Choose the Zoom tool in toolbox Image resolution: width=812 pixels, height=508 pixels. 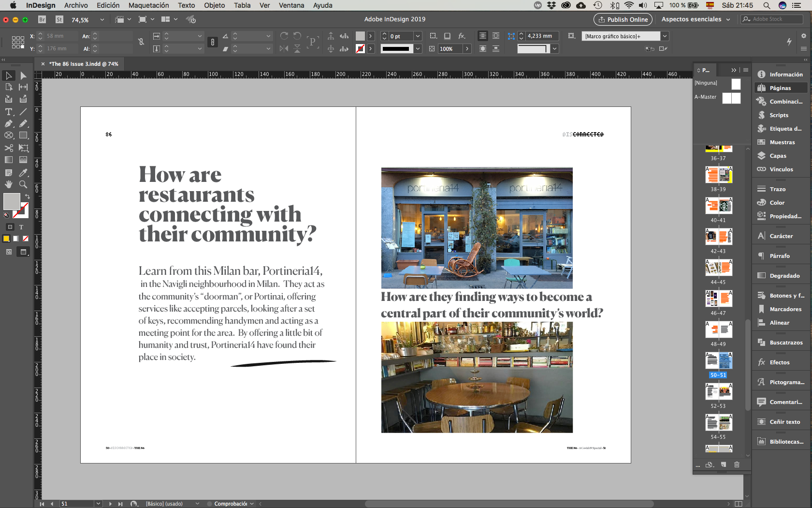23,184
